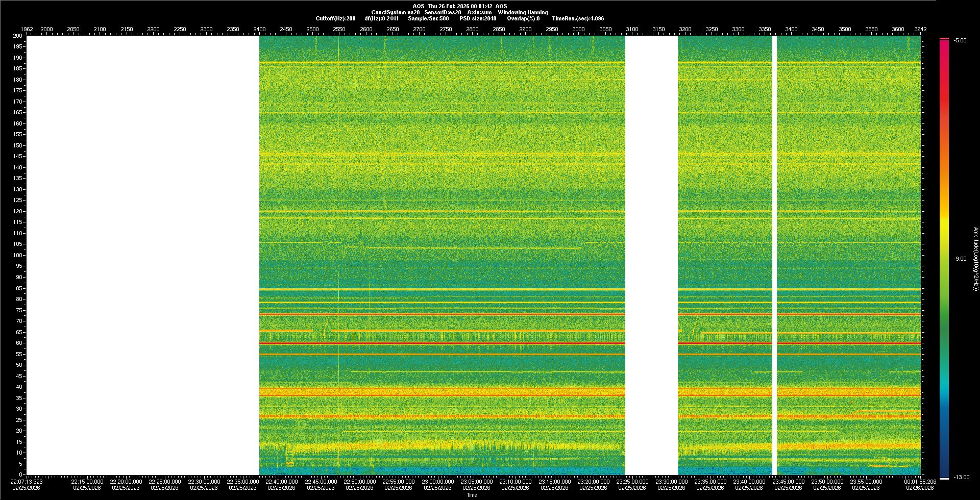Image resolution: width=980 pixels, height=500 pixels.
Task: Click the Windowing:Hanning header label
Action: pyautogui.click(x=523, y=12)
